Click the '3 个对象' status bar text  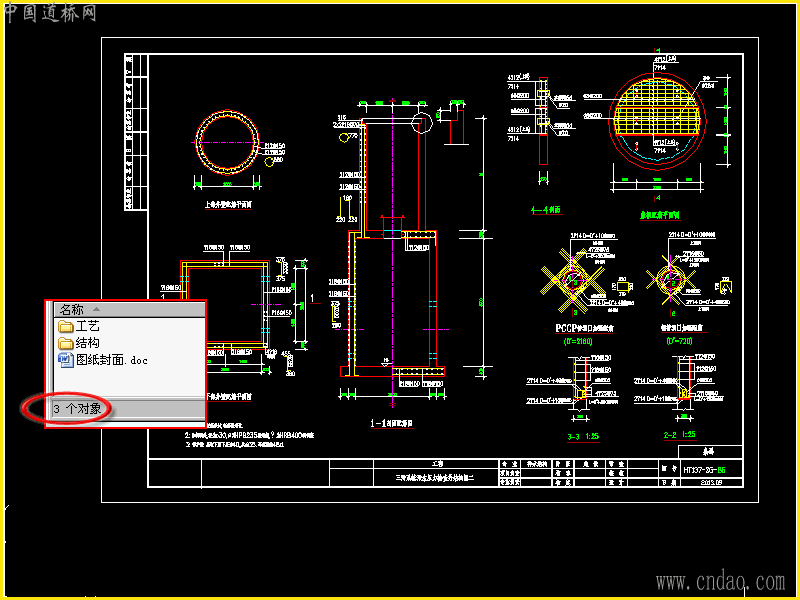(x=77, y=409)
